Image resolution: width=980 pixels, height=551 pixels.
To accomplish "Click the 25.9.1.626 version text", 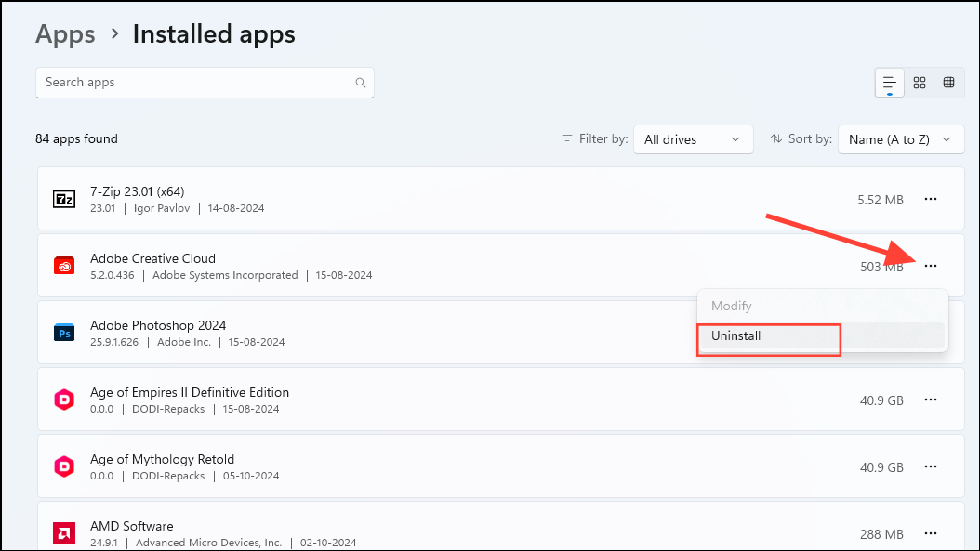I will click(x=114, y=342).
